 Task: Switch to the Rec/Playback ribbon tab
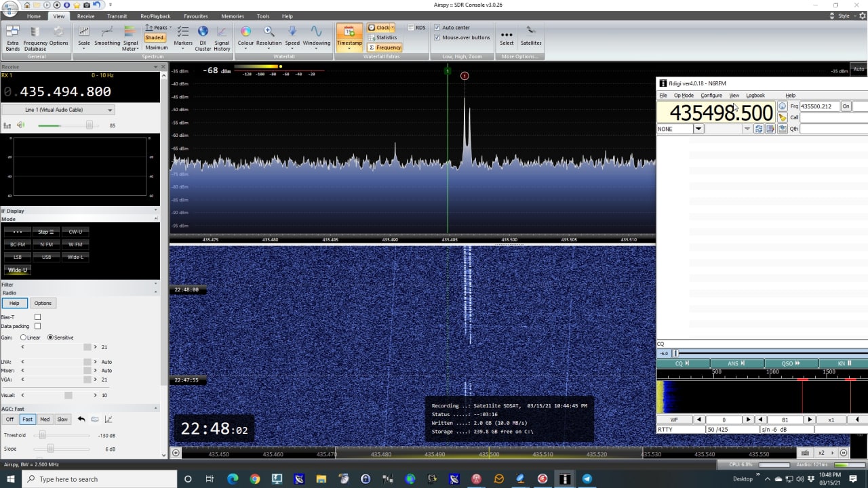click(x=155, y=16)
